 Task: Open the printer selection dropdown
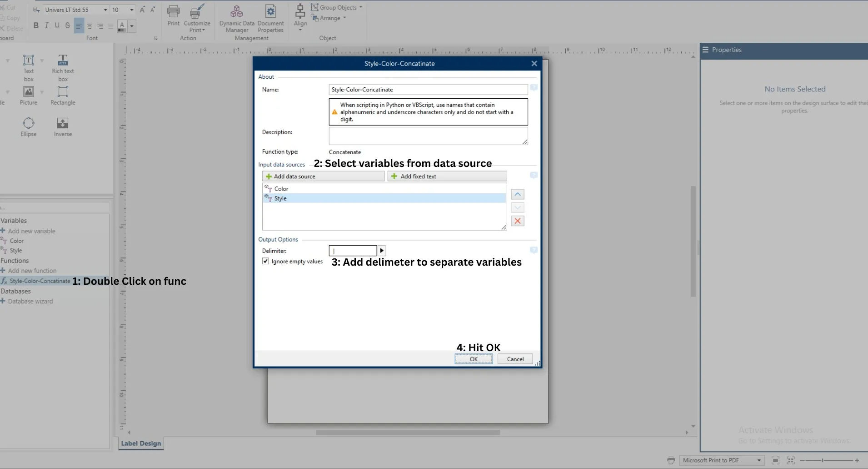(x=758, y=460)
